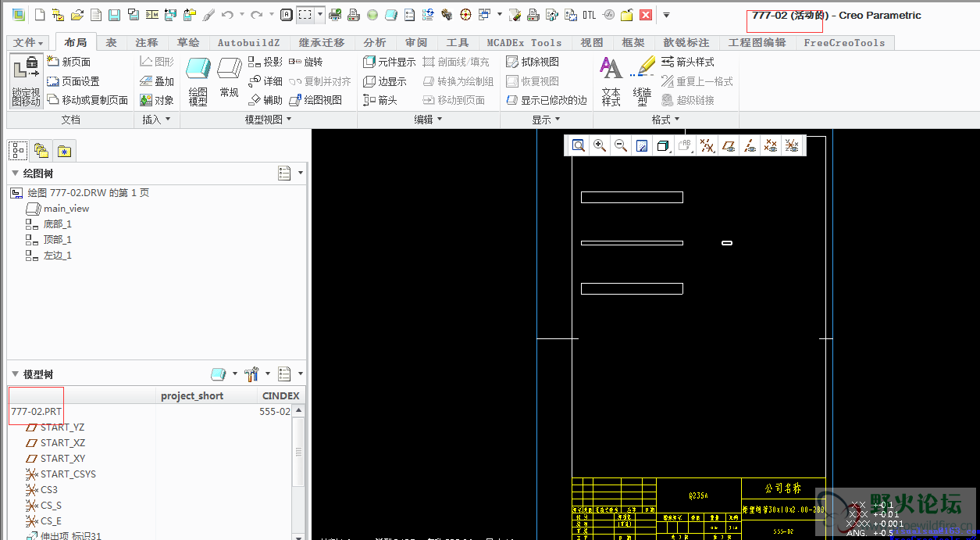Click the save icon in quick toolbar

point(114,15)
